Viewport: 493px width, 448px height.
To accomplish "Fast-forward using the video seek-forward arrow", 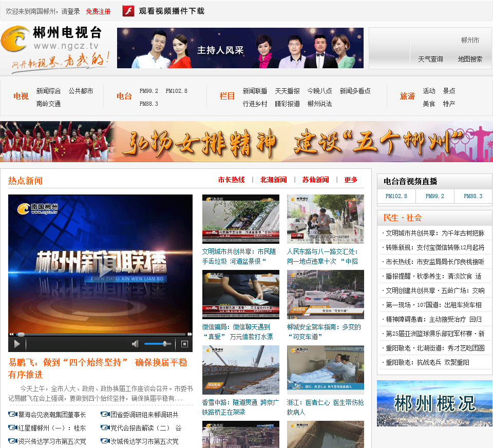I will point(190,334).
